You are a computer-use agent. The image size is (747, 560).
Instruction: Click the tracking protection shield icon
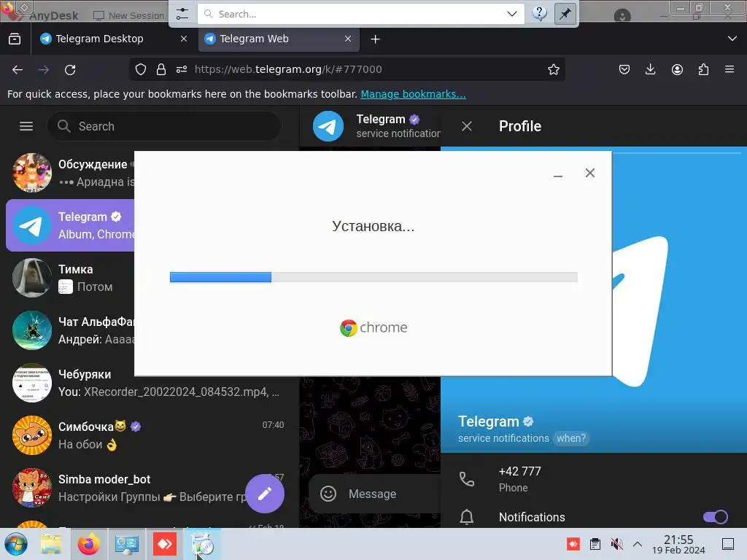141,69
